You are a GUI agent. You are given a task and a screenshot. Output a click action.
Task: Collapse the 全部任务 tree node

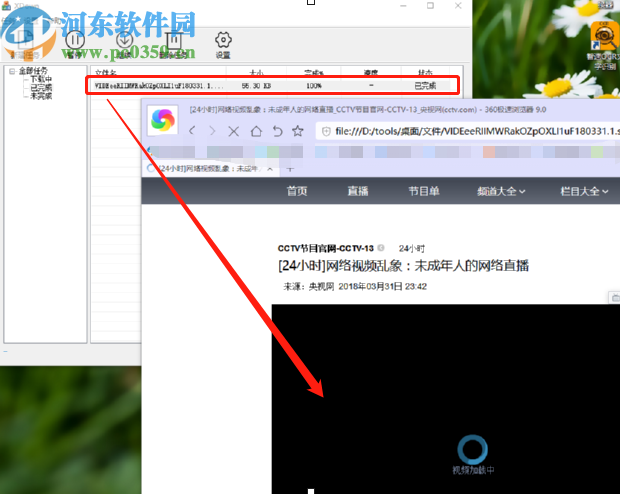coord(12,72)
